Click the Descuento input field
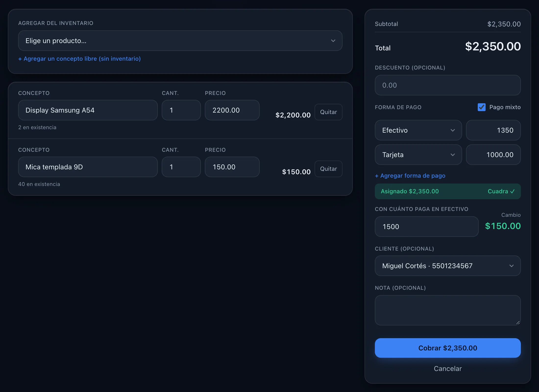The height and width of the screenshot is (392, 539). (448, 85)
